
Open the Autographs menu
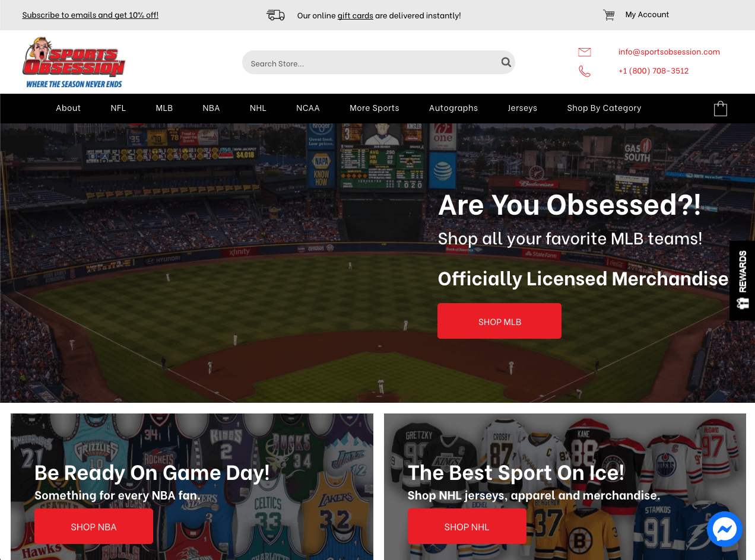pos(453,108)
